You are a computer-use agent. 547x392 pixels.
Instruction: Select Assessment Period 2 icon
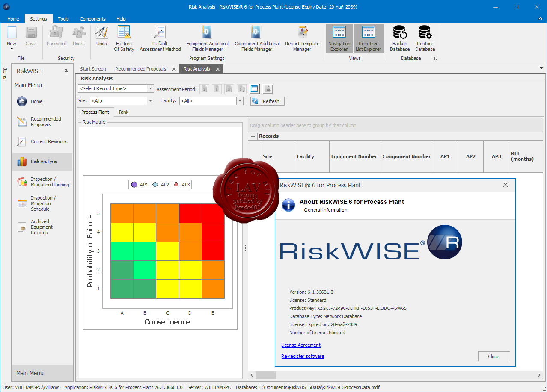(x=217, y=89)
